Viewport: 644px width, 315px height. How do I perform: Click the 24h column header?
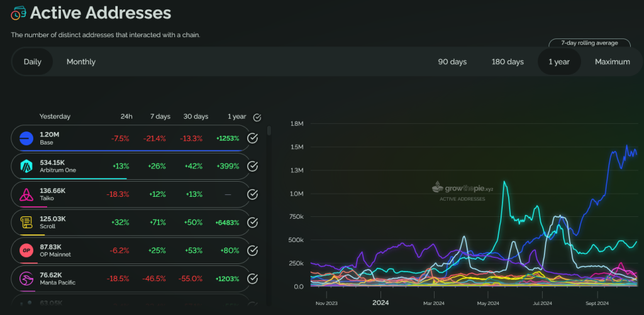(126, 116)
